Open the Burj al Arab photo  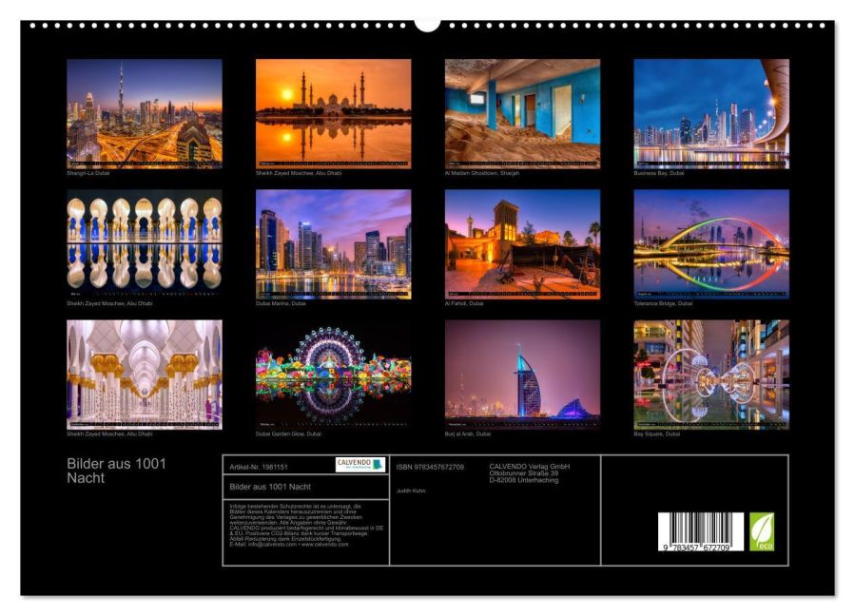pyautogui.click(x=522, y=375)
